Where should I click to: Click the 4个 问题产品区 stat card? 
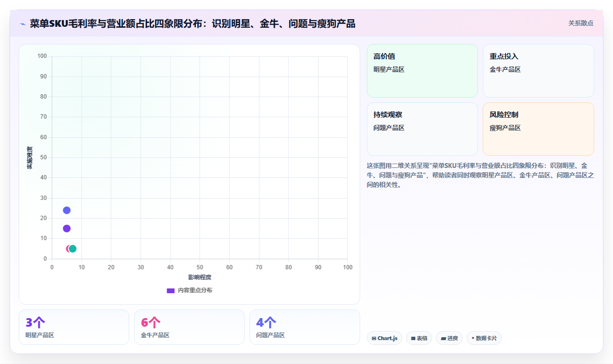(x=305, y=327)
